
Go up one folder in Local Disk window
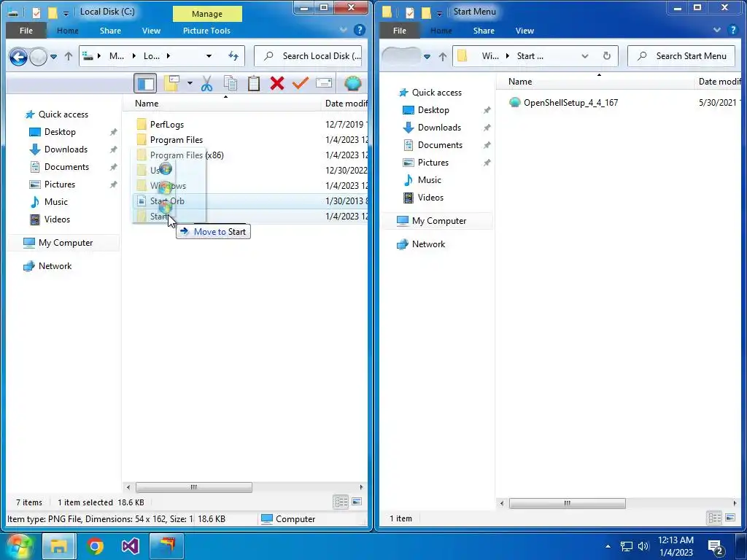click(x=69, y=56)
